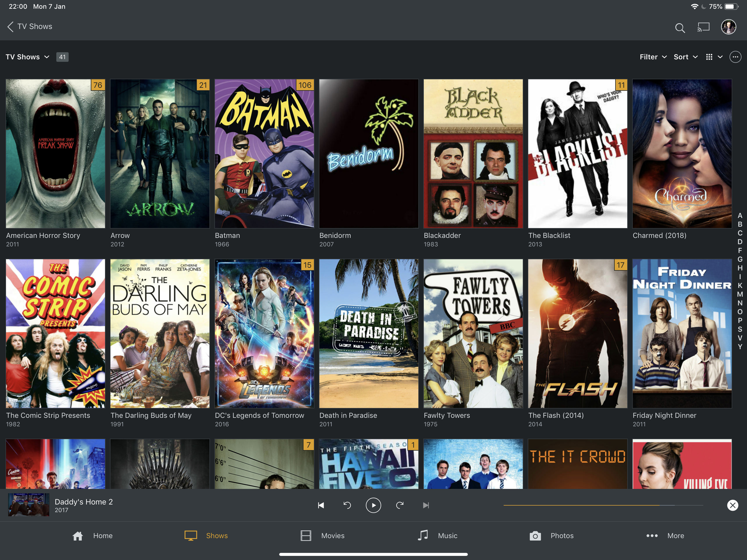Switch to the Movies tab
Screen dimensions: 747x560
(323, 536)
